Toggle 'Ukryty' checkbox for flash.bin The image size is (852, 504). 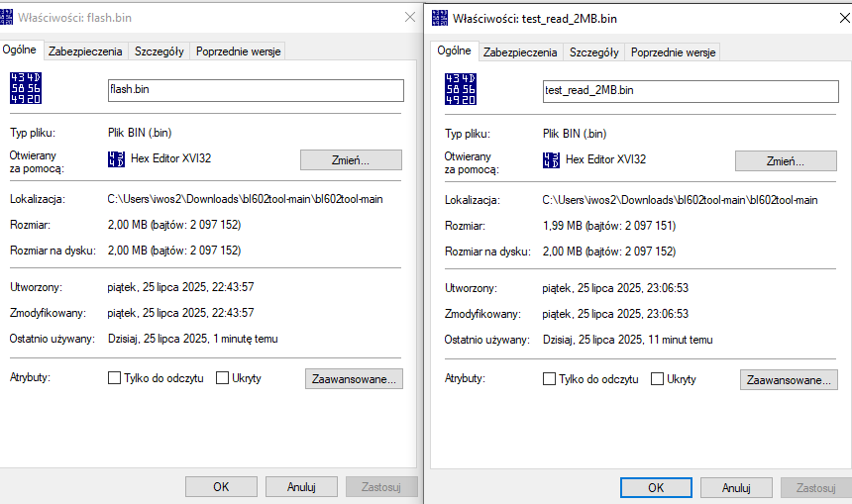click(x=222, y=378)
